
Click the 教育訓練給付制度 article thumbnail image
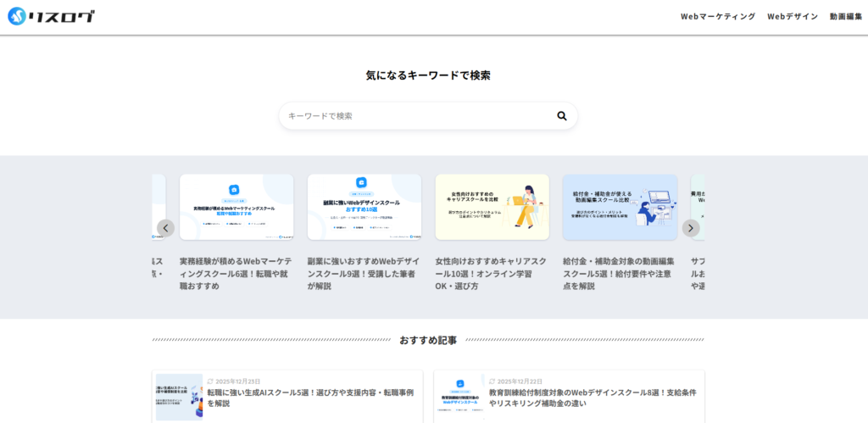click(x=460, y=398)
